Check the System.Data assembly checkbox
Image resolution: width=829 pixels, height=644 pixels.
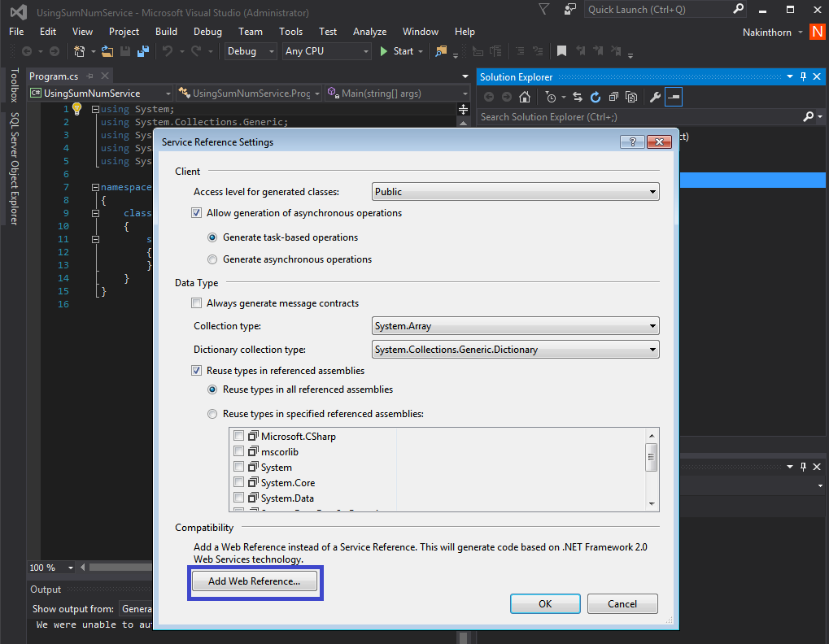point(239,498)
